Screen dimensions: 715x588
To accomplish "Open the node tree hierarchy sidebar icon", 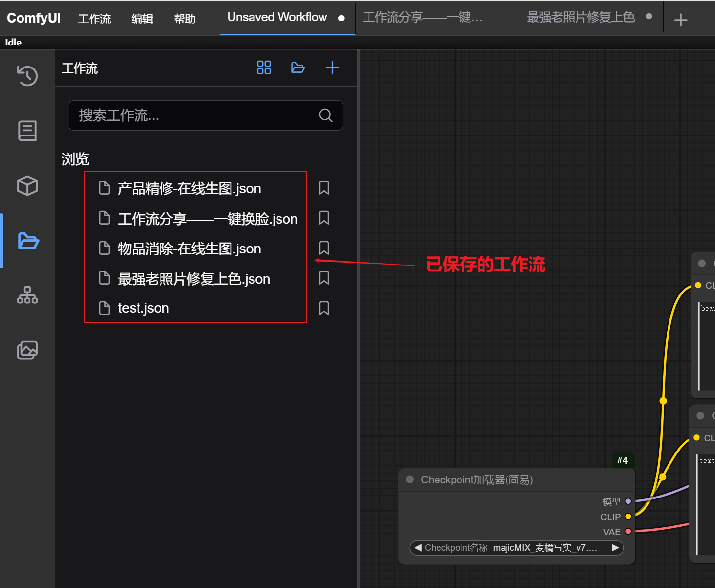I will click(x=27, y=295).
